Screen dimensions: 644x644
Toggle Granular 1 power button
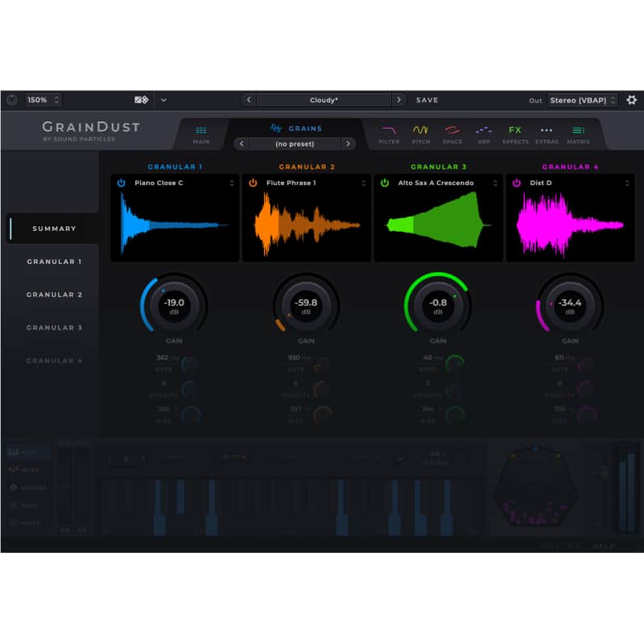[122, 183]
